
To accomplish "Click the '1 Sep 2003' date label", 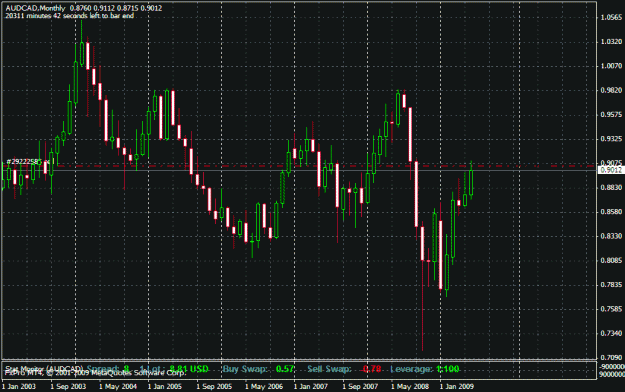I will (x=68, y=386).
